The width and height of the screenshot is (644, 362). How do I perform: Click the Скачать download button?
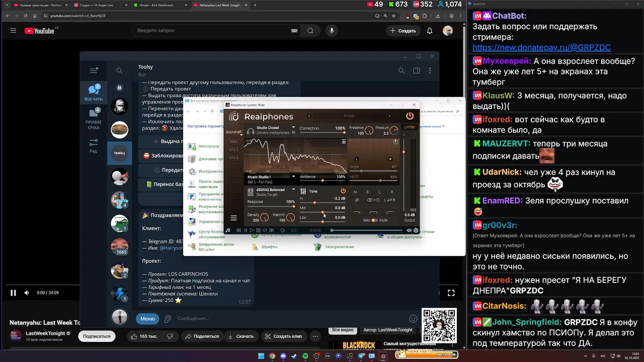click(x=241, y=336)
